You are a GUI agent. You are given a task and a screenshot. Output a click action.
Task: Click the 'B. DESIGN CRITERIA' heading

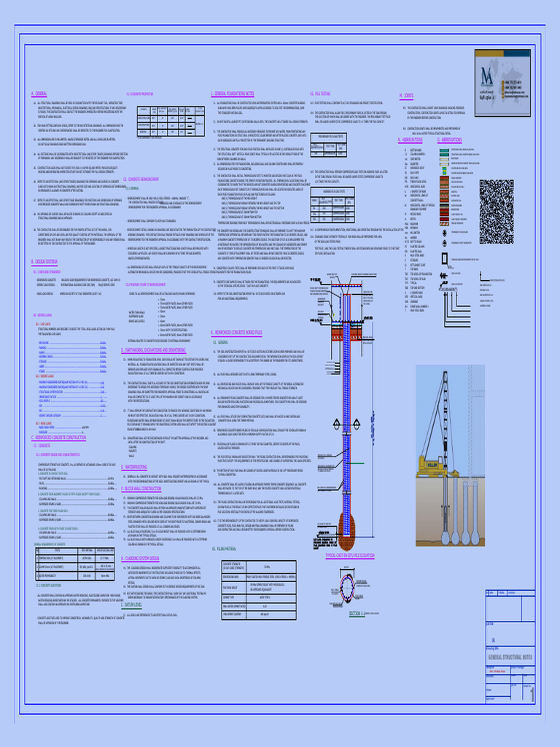[x=44, y=262]
